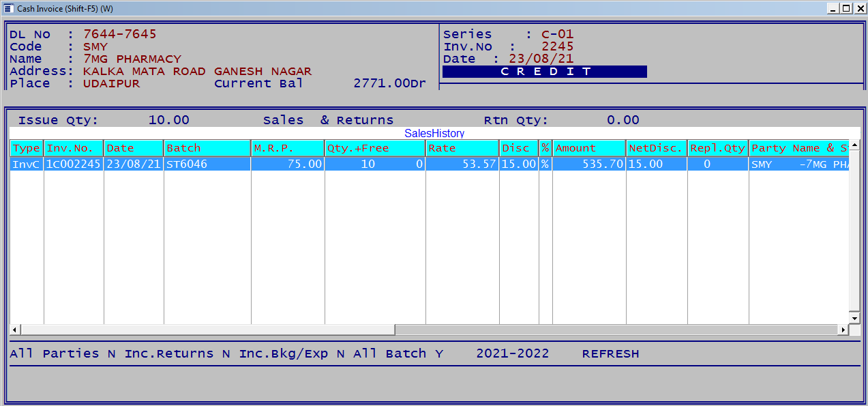Click the Rtn Qty value 0.00
The width and height of the screenshot is (868, 406).
pos(623,120)
